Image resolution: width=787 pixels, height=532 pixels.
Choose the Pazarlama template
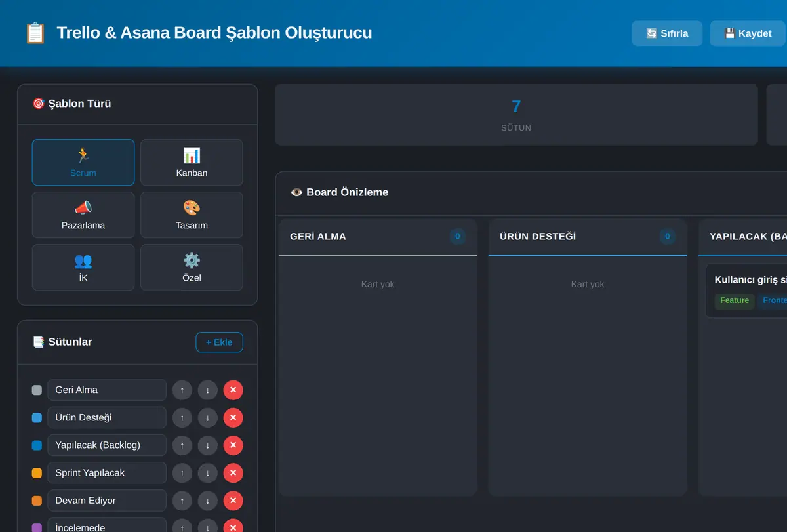83,215
